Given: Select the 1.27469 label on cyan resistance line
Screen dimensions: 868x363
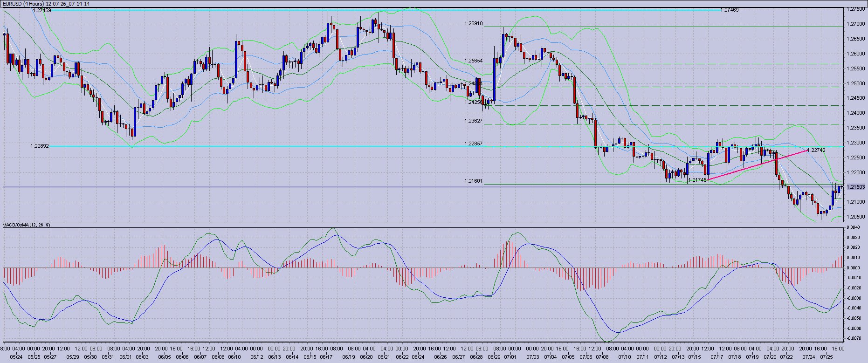Looking at the screenshot, I should [x=730, y=10].
